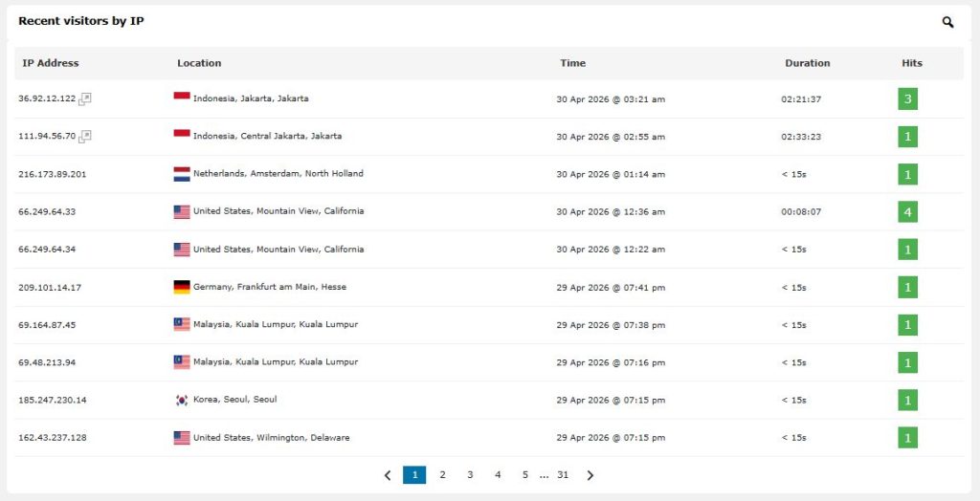
Task: Click the green hits badge showing 3
Action: 907,98
